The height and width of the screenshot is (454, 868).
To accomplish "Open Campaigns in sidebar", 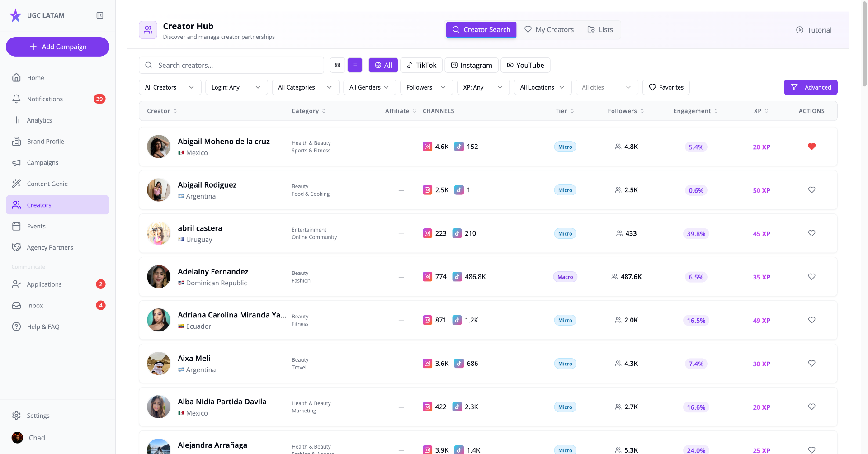I will coord(57,163).
